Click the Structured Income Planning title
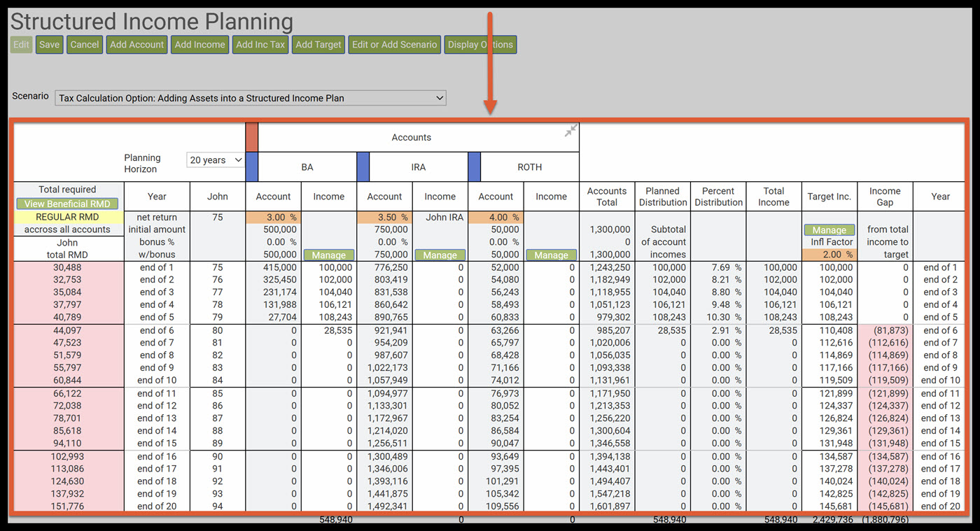The image size is (980, 531). click(152, 21)
